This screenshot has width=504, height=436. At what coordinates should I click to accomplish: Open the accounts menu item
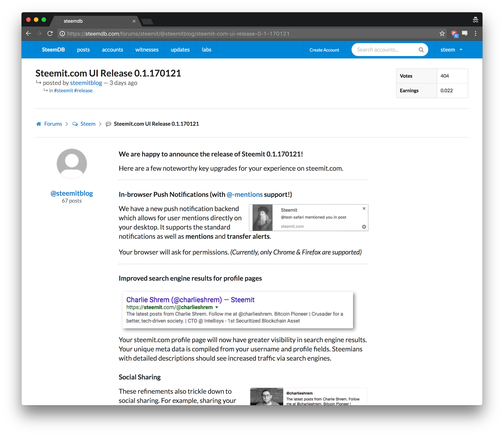tap(112, 50)
